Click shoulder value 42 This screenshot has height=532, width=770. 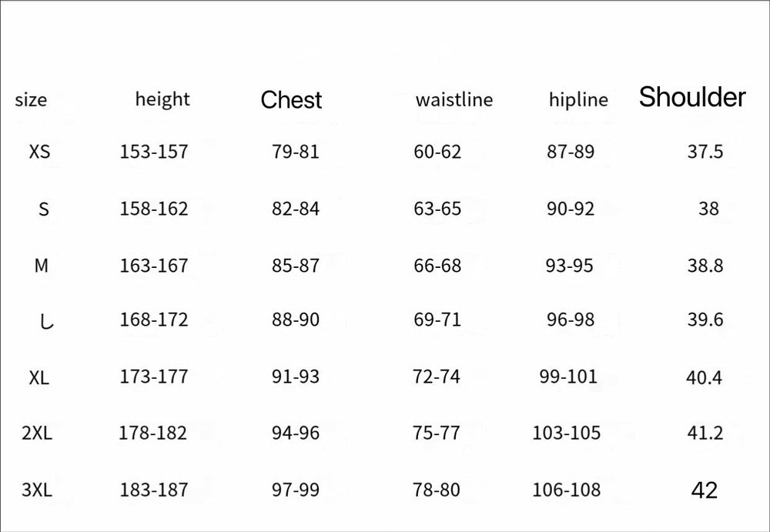click(705, 490)
